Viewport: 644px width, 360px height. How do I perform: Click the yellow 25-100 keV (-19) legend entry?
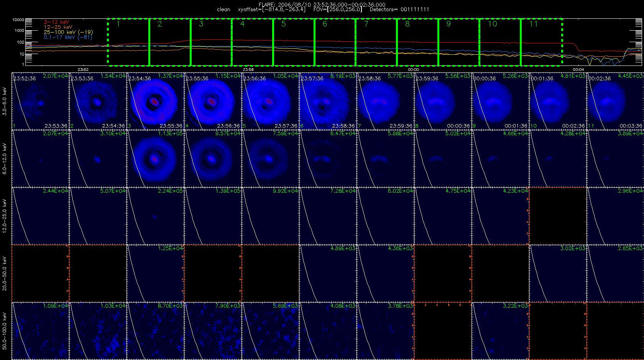pyautogui.click(x=68, y=32)
